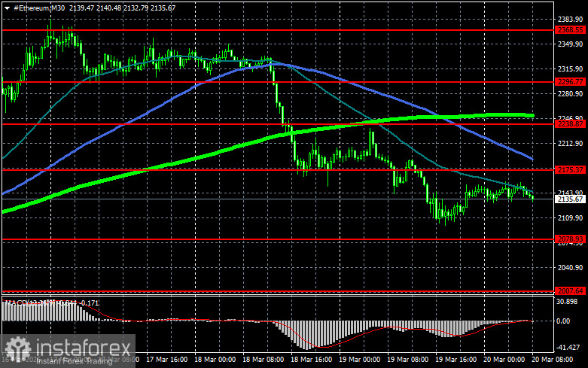Select the red 2078.93 level price tag
This screenshot has width=588, height=368.
[x=571, y=239]
